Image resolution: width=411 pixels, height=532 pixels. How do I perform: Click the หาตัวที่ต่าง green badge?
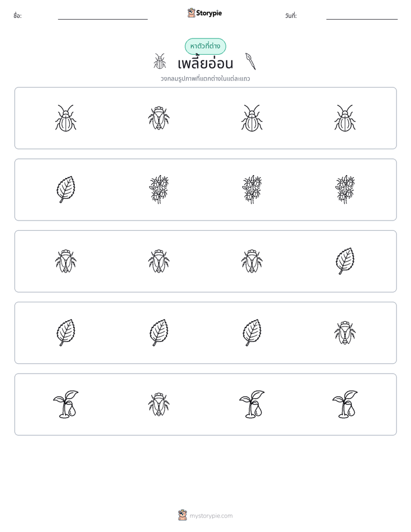[205, 46]
